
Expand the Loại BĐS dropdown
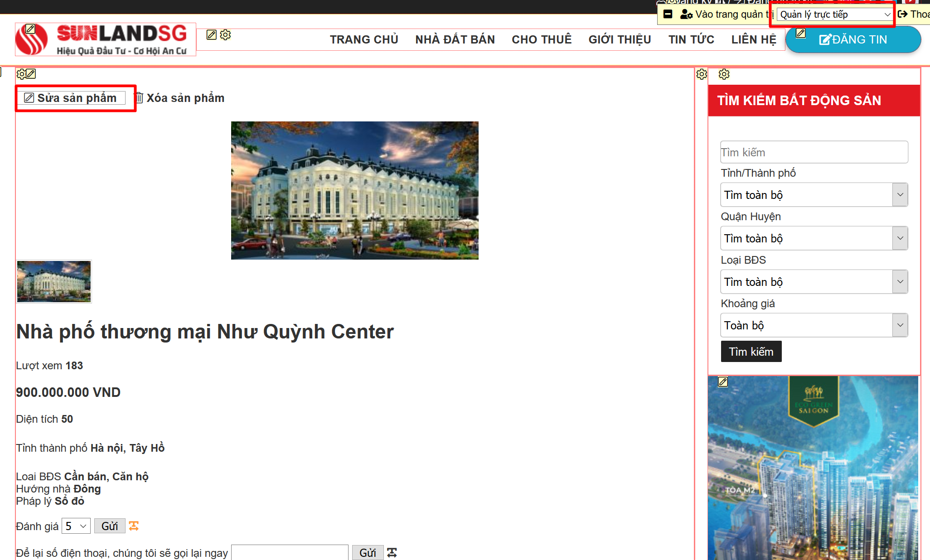coord(814,282)
